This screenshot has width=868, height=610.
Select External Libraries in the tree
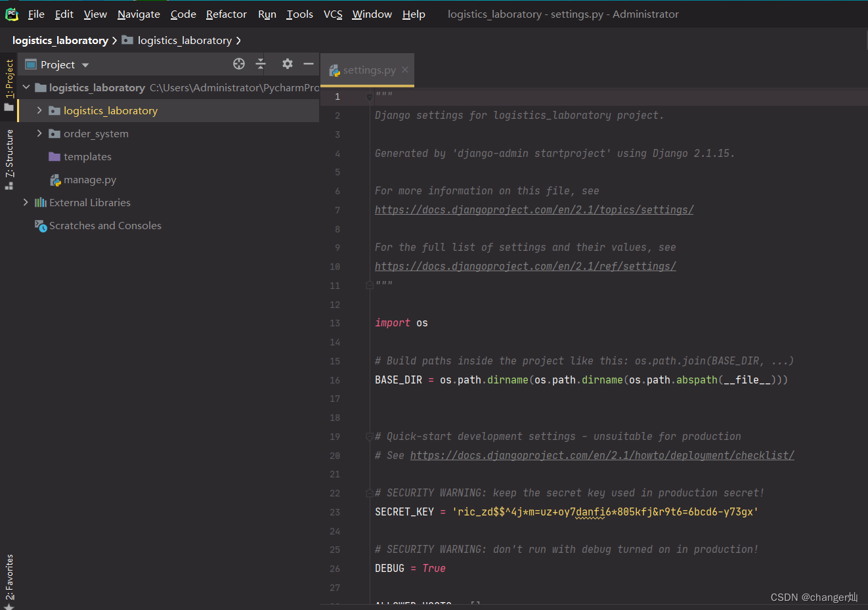[90, 203]
